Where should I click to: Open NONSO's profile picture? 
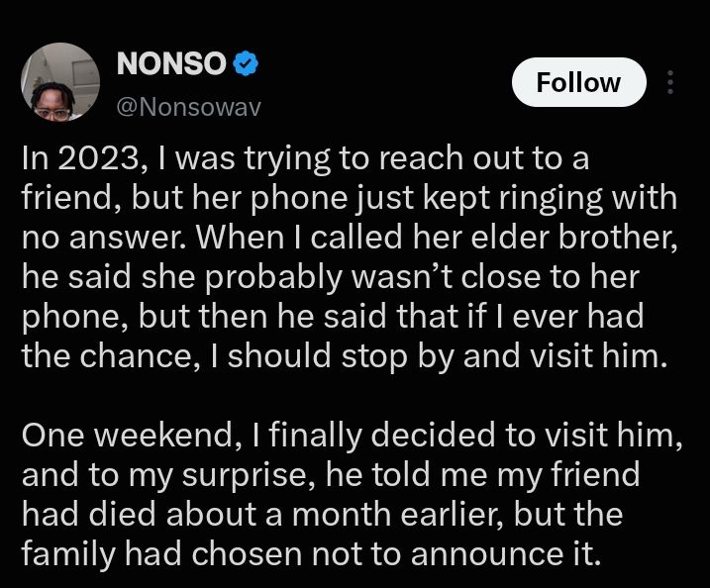tap(60, 82)
